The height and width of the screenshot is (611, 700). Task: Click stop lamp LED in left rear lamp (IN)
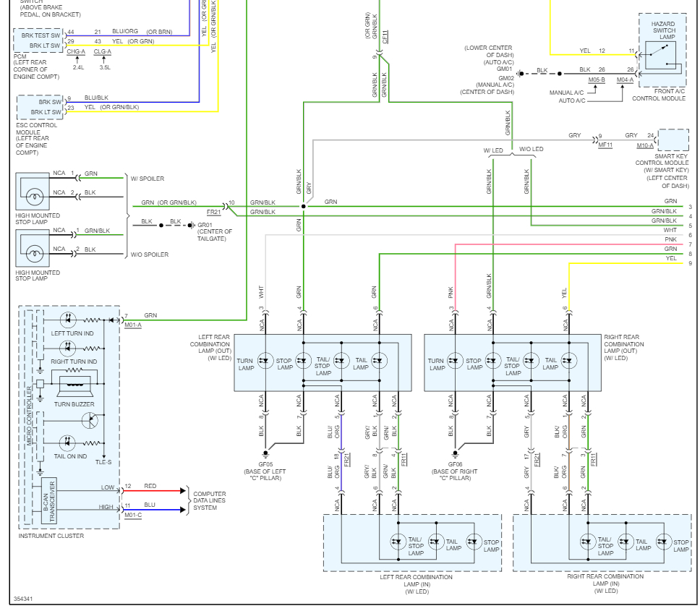[x=474, y=542]
